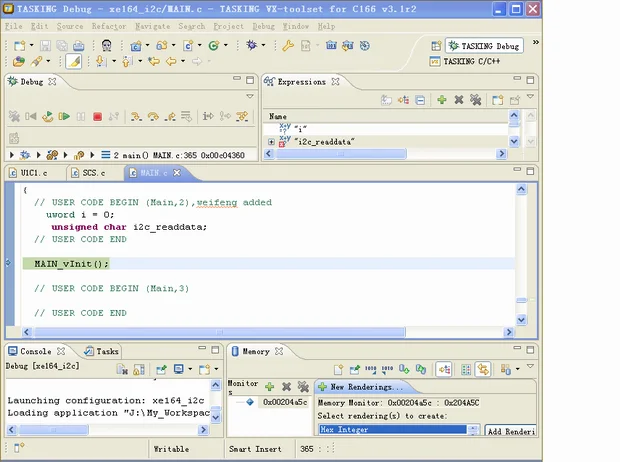The height and width of the screenshot is (462, 620).
Task: Click the Open Perspective icon
Action: 436,46
